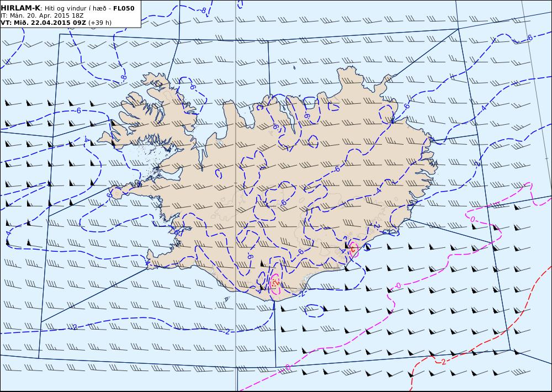The image size is (552, 392).
Task: Select the "VT: Mið. 22.04.2015 09Z" line
Action: [43, 23]
